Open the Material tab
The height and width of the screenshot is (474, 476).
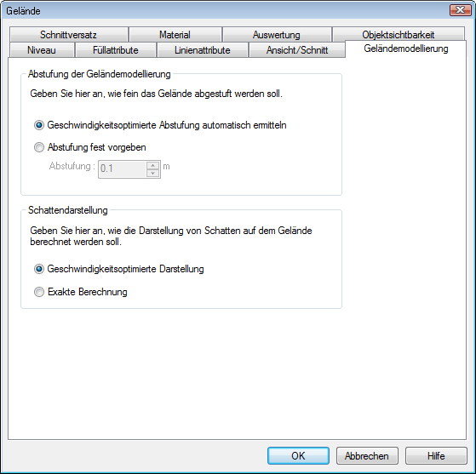click(x=175, y=35)
